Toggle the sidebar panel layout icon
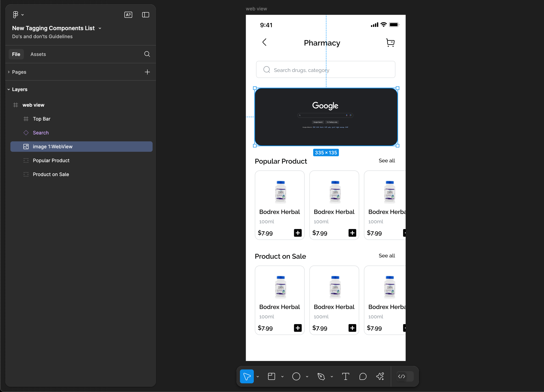Screen dimensions: 544x392 click(x=146, y=15)
